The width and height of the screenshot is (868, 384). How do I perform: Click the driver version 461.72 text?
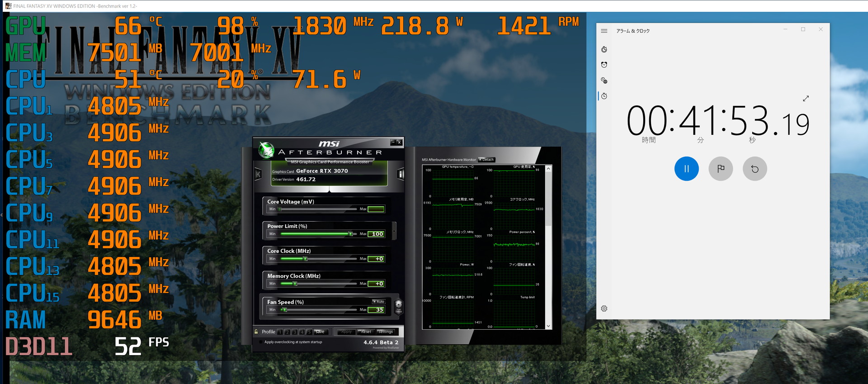(x=306, y=179)
